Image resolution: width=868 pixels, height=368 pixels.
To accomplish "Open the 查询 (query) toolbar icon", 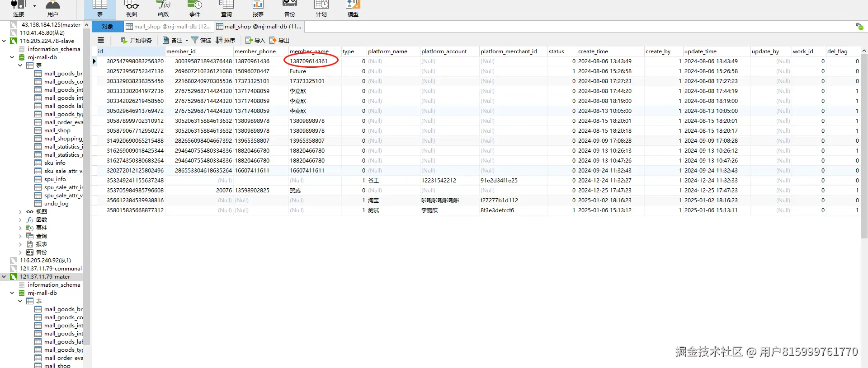I will [226, 8].
